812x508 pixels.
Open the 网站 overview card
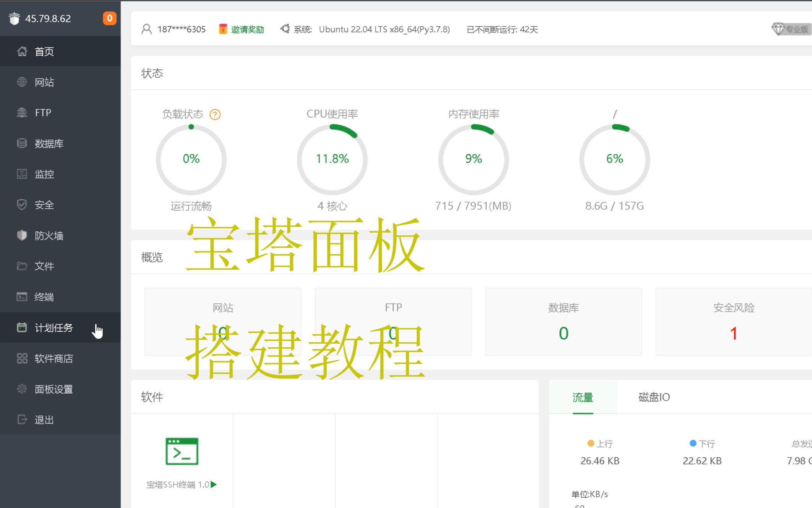(223, 322)
